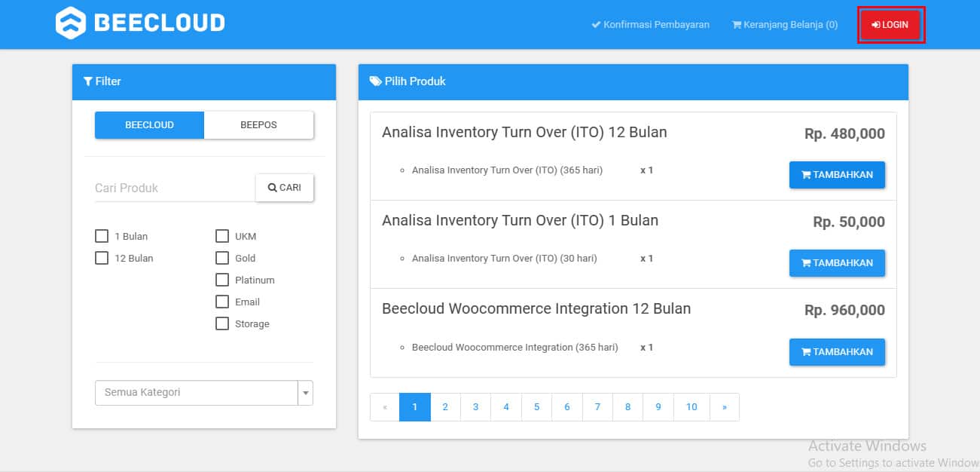The height and width of the screenshot is (472, 980).
Task: Click the price Rp. 50,000
Action: coord(849,222)
